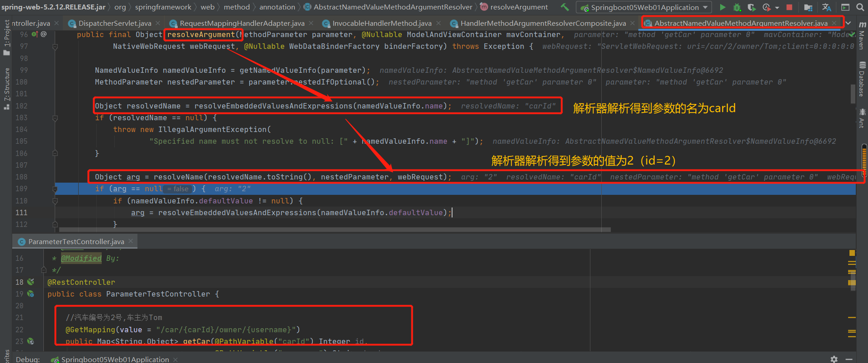
Task: Switch to HandlerMethodArgumentResolverComposite.java tab
Action: [543, 23]
